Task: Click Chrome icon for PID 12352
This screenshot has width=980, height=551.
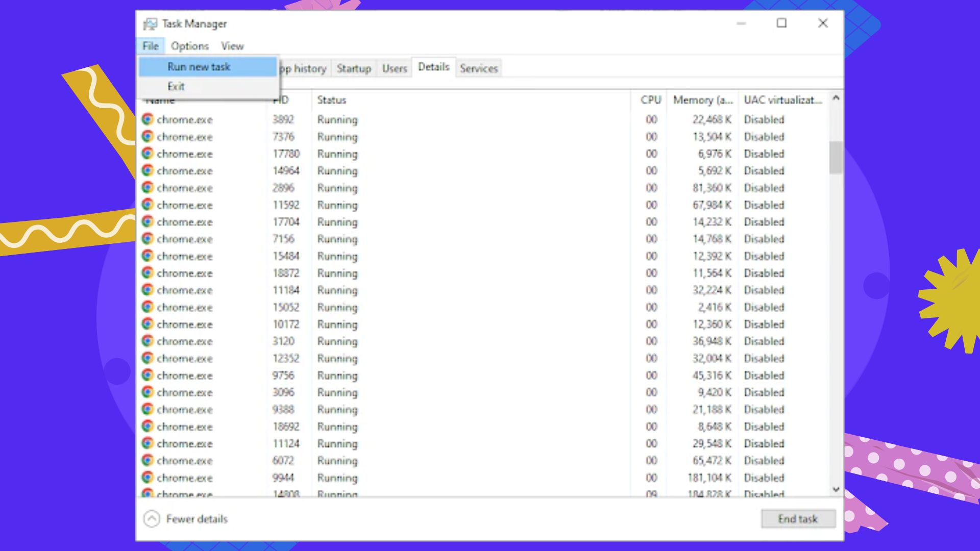Action: pos(148,358)
